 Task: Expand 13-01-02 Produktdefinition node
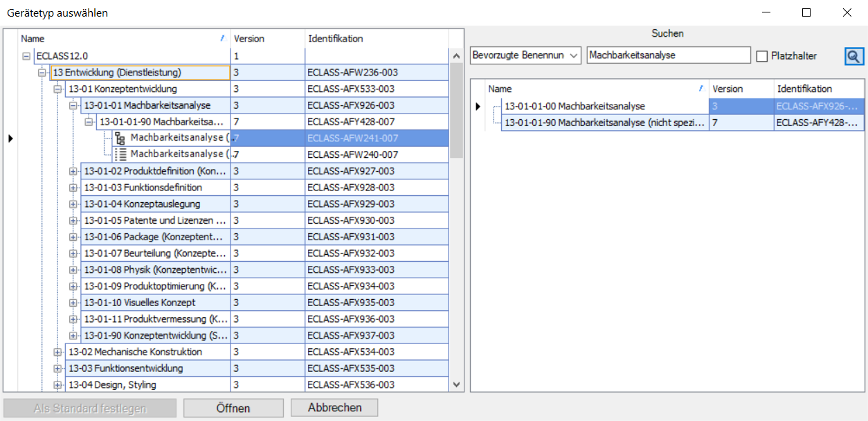[x=73, y=171]
